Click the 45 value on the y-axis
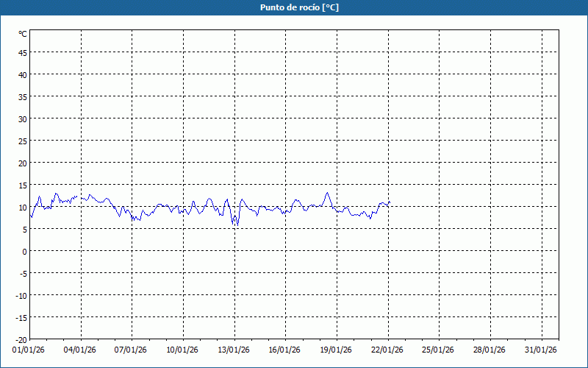The image size is (588, 368). (x=22, y=52)
